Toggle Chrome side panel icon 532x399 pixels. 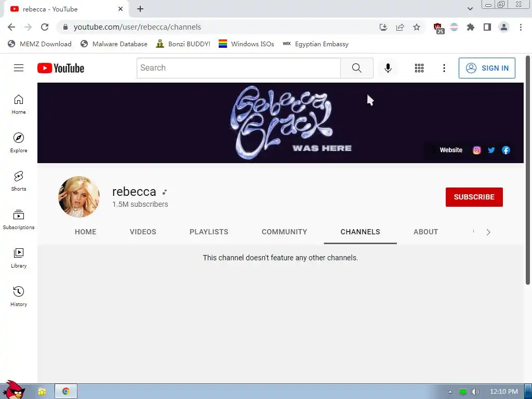pos(487,27)
